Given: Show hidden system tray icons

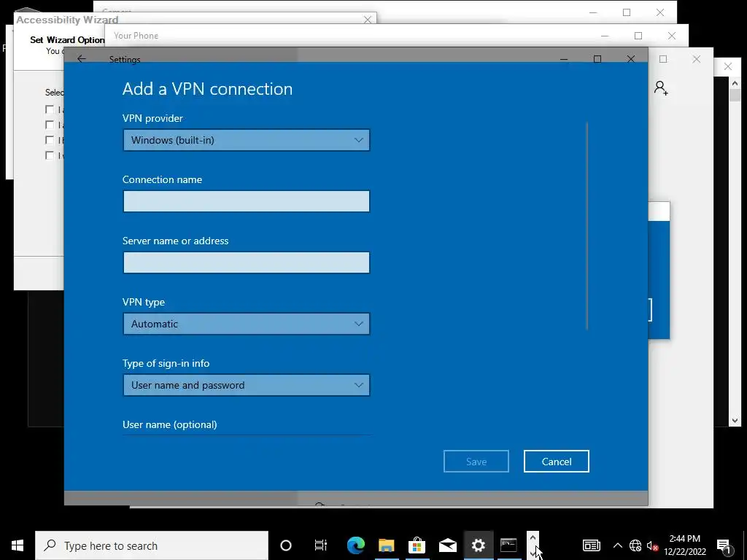Looking at the screenshot, I should [x=617, y=545].
